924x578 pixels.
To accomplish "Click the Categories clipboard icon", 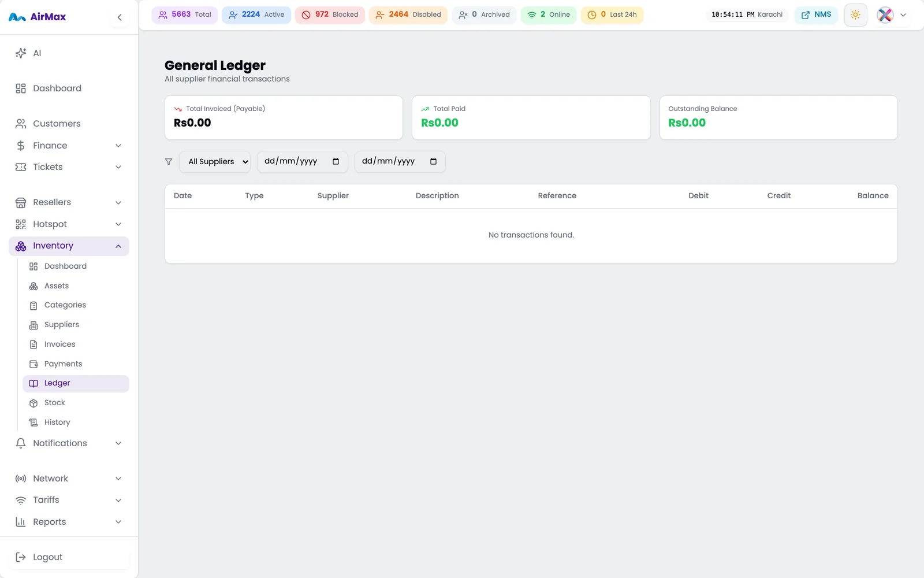I will [33, 305].
